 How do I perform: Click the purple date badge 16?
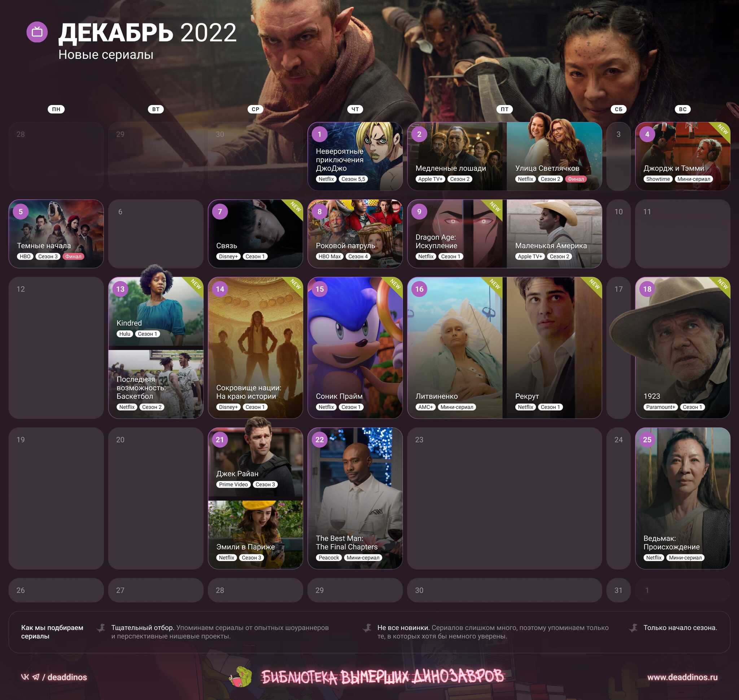click(419, 289)
